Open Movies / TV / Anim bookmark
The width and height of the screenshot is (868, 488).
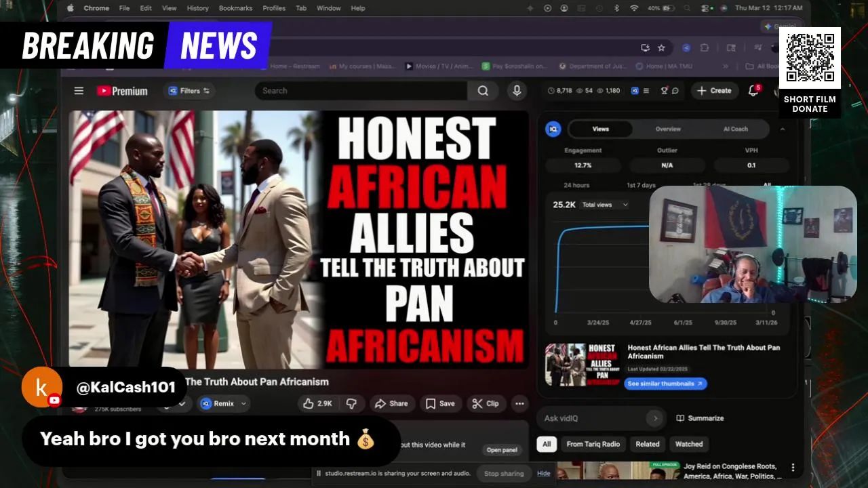[x=439, y=66]
